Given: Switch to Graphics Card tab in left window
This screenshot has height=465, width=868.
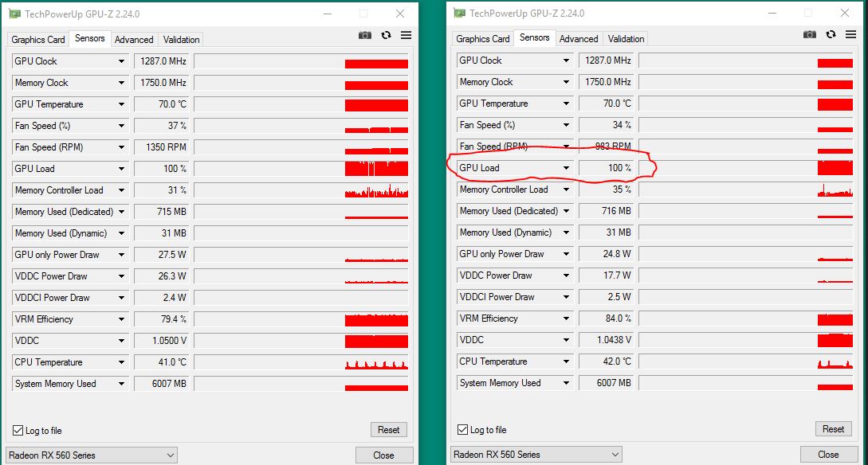Looking at the screenshot, I should tap(38, 39).
